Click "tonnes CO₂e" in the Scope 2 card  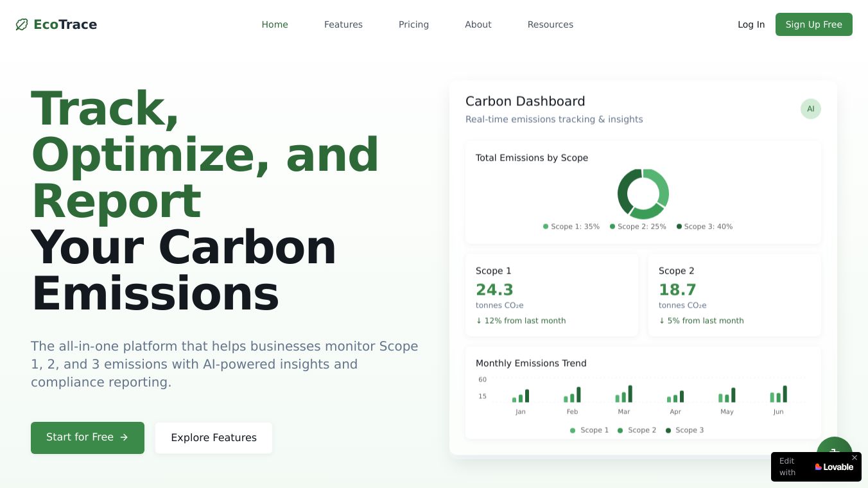click(x=682, y=306)
